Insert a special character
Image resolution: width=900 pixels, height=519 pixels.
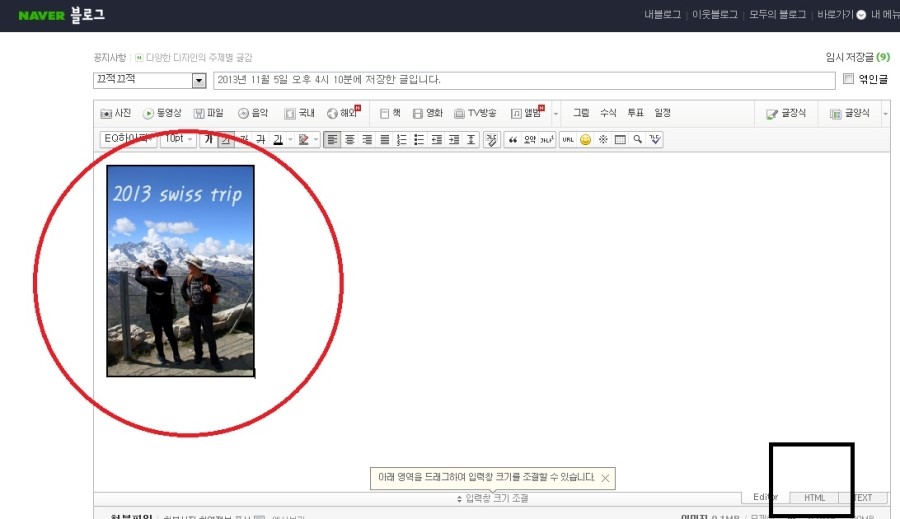pos(603,140)
